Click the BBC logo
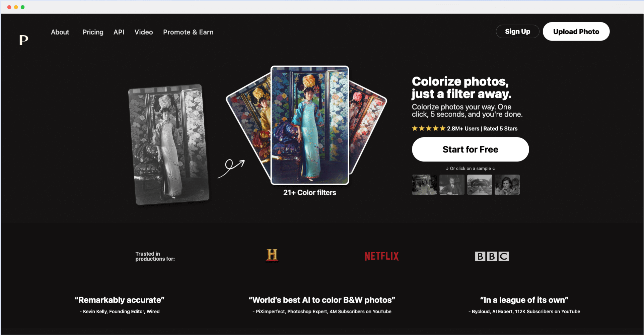The width and height of the screenshot is (644, 335). tap(492, 256)
